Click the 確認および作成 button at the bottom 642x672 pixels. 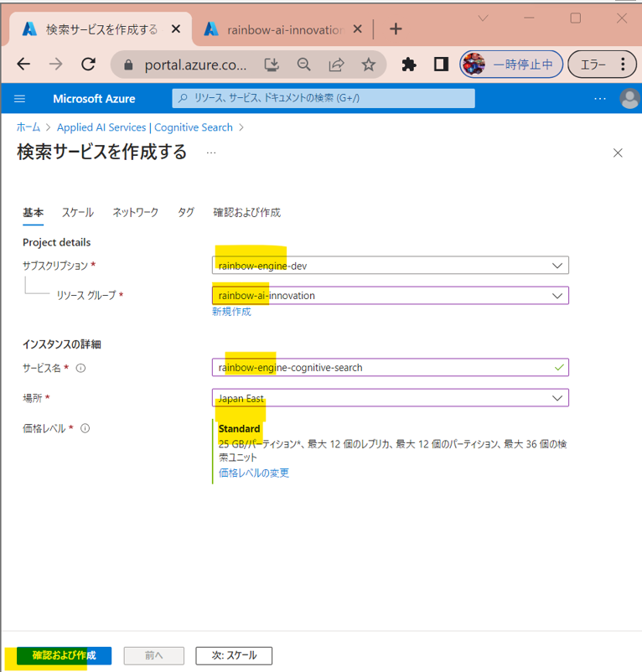tap(64, 655)
